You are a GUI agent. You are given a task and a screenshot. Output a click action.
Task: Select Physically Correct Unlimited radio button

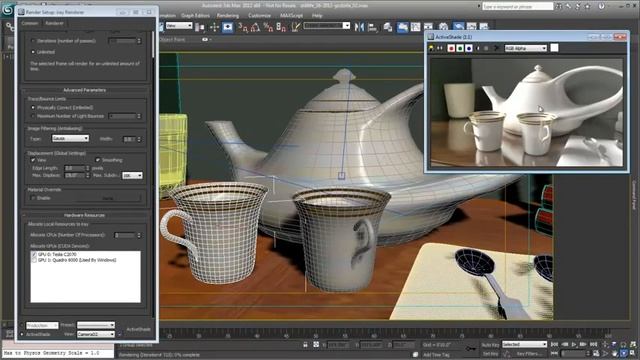[33, 107]
